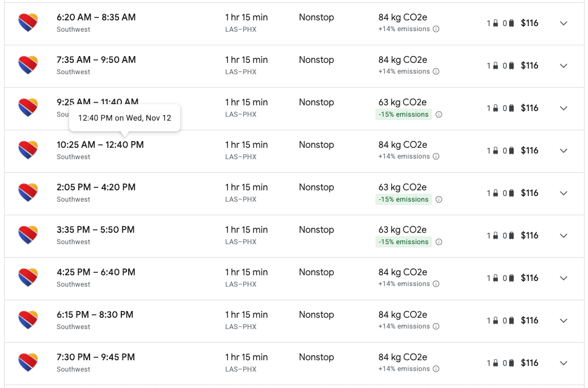Viewport: 588px width, 388px height.
Task: Expand the 6:20 AM – 8:35 AM flight details
Action: [x=563, y=23]
